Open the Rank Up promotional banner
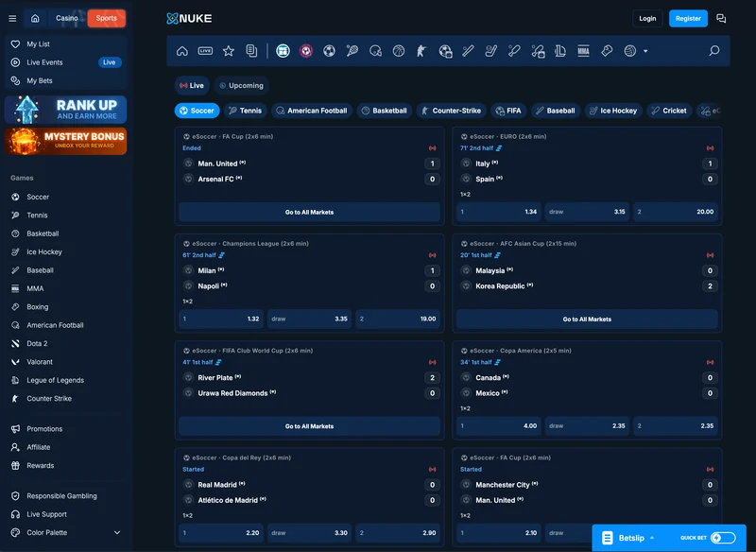The height and width of the screenshot is (552, 756). point(65,110)
